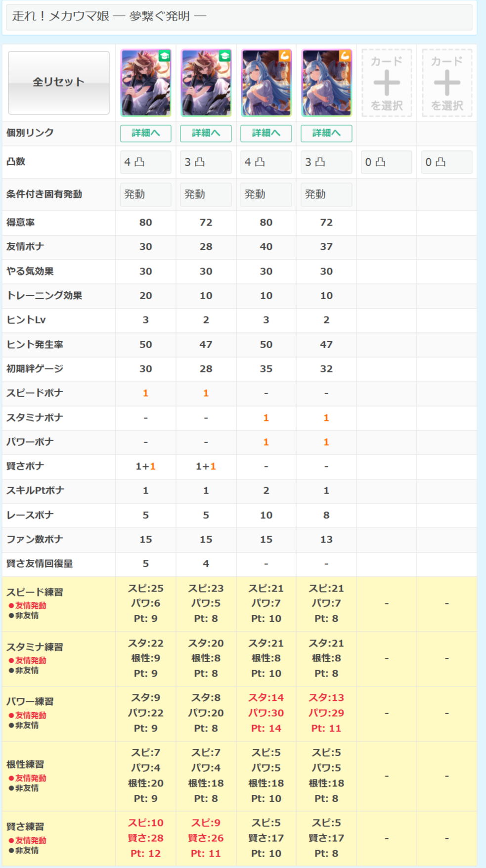Select 友情発動 under スタミナ練習
This screenshot has height=868, width=486.
point(27,660)
